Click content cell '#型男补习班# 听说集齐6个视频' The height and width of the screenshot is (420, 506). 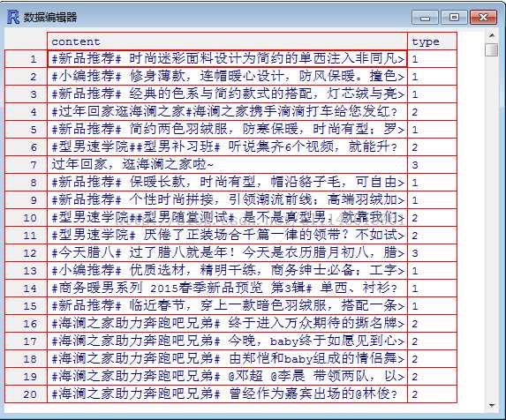tap(227, 147)
